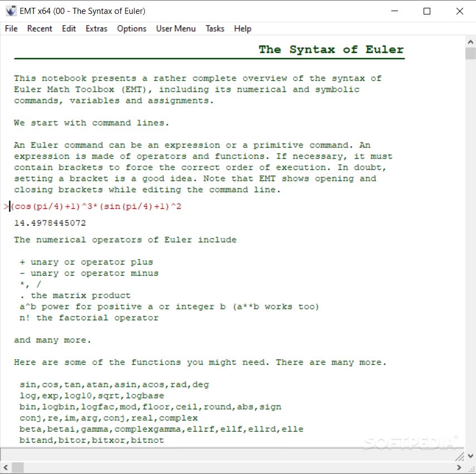The width and height of the screenshot is (476, 474).
Task: Click the text 'and many more.'
Action: pos(52,340)
